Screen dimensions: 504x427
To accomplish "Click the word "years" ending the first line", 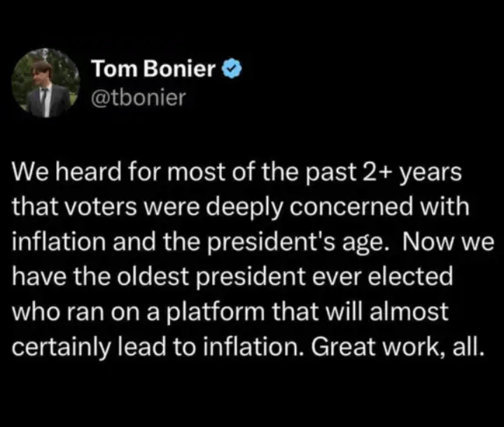I will point(430,173).
